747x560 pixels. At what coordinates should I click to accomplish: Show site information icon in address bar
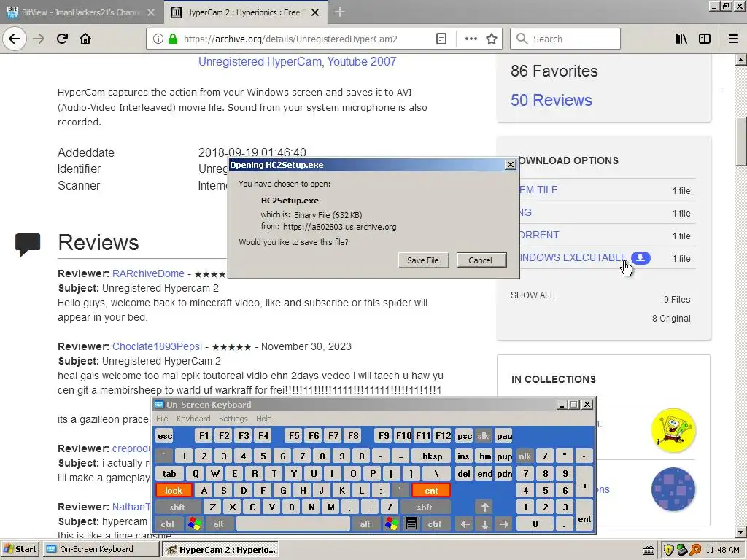coord(158,39)
